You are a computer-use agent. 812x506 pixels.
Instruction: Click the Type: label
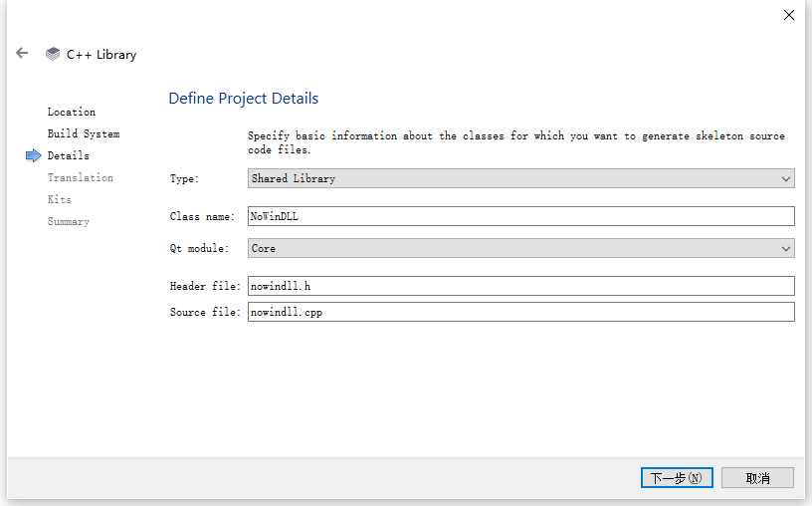pyautogui.click(x=184, y=179)
